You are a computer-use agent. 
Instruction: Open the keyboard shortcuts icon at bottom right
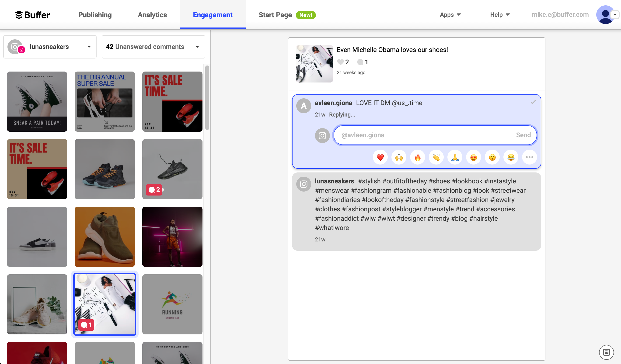[x=606, y=352]
